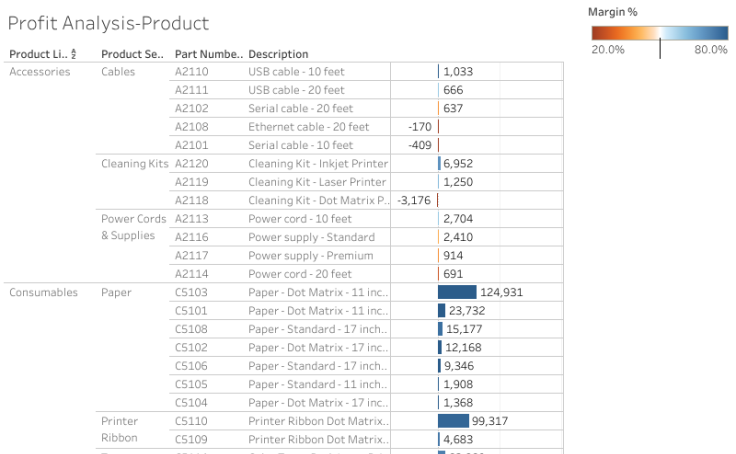Click the Product Line column header
The image size is (736, 454).
(x=37, y=54)
